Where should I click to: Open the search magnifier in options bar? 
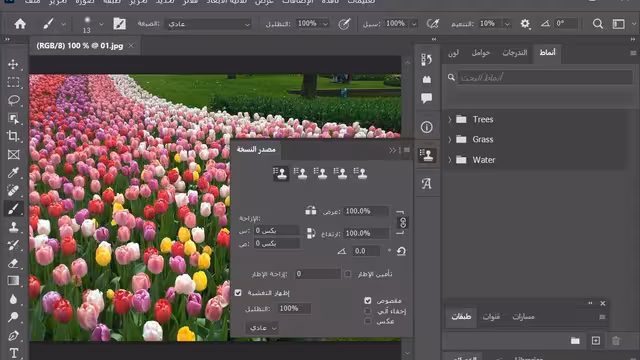click(x=598, y=24)
